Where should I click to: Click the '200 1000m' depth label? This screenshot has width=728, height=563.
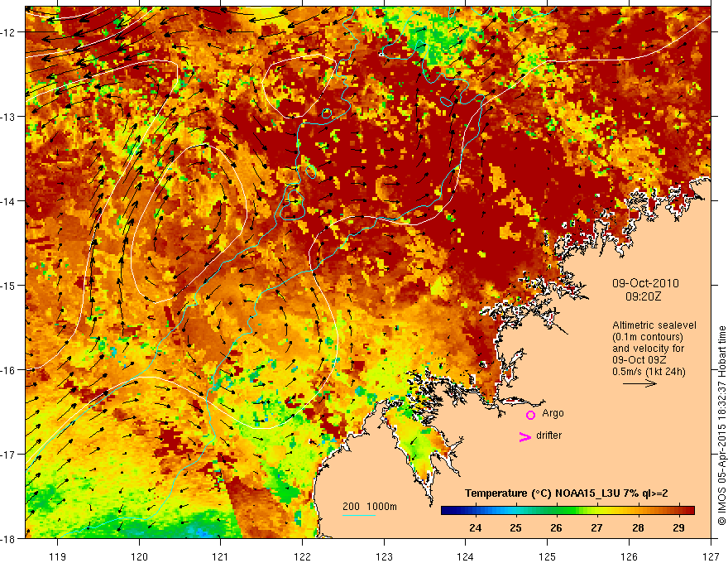370,507
